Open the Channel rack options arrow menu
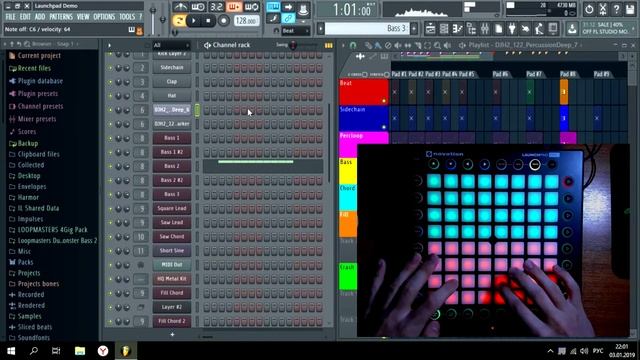640x360 pixels. click(109, 45)
